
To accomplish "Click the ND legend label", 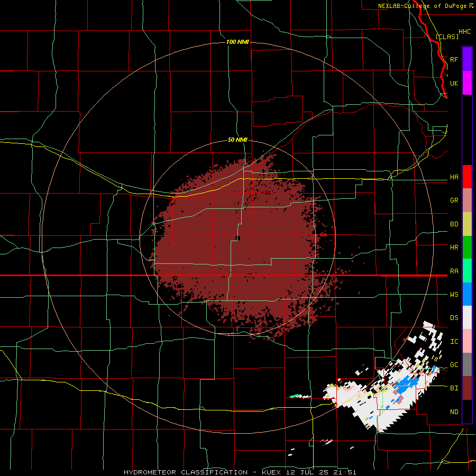I will [x=454, y=412].
